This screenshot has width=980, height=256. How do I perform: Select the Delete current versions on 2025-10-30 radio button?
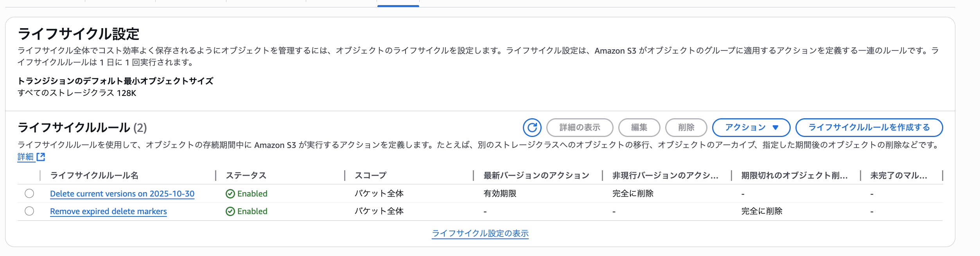click(x=29, y=193)
